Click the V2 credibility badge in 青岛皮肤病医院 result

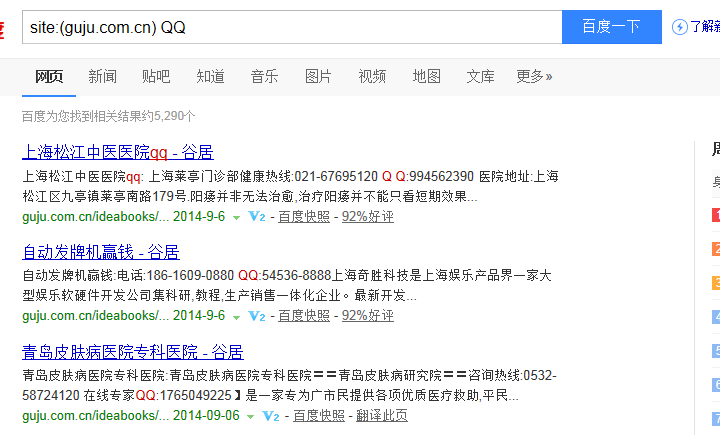click(271, 416)
